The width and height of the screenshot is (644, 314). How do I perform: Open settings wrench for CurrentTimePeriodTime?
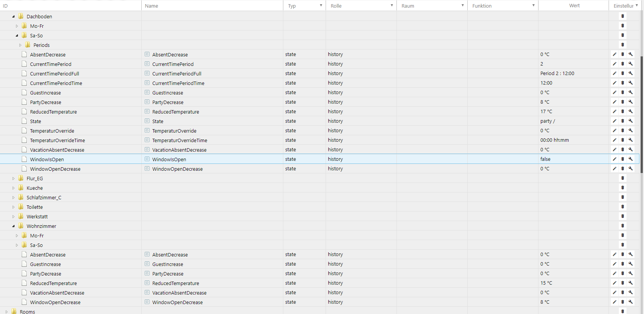(631, 83)
